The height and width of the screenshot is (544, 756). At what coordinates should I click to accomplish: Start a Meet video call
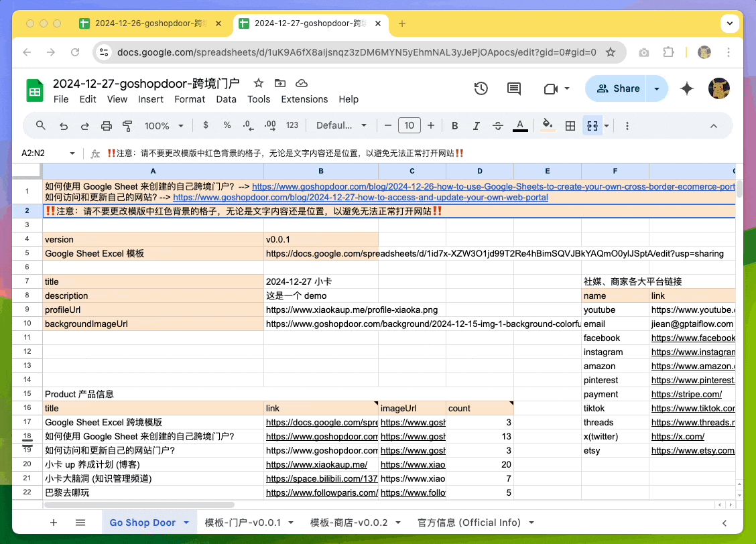pyautogui.click(x=551, y=88)
